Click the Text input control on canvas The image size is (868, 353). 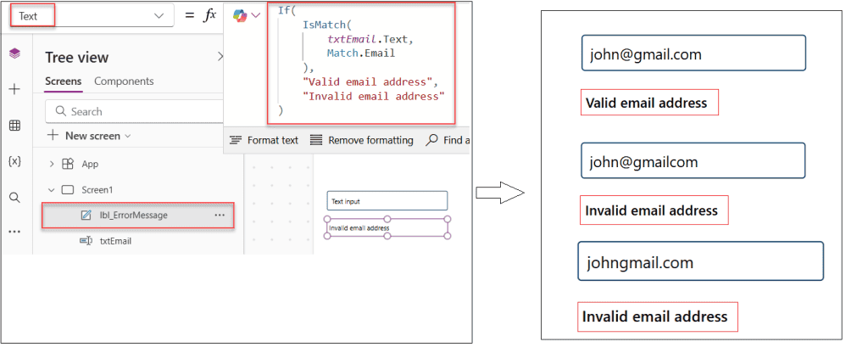point(387,200)
